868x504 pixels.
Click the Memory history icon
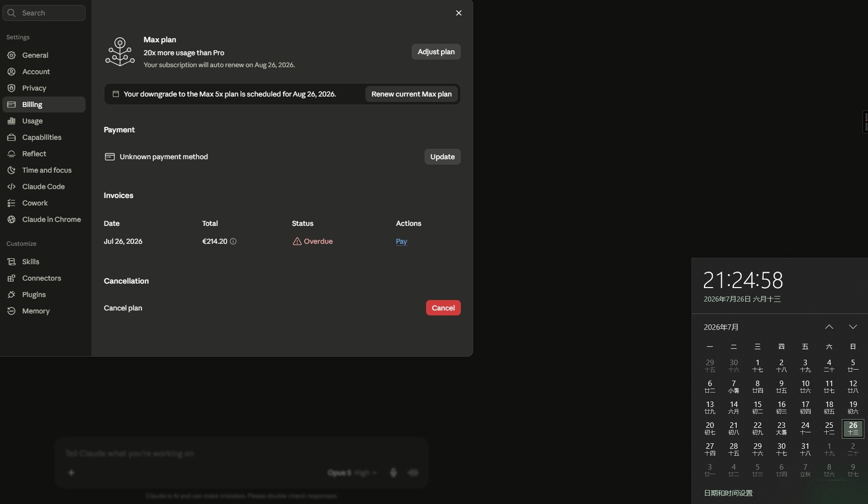[11, 311]
